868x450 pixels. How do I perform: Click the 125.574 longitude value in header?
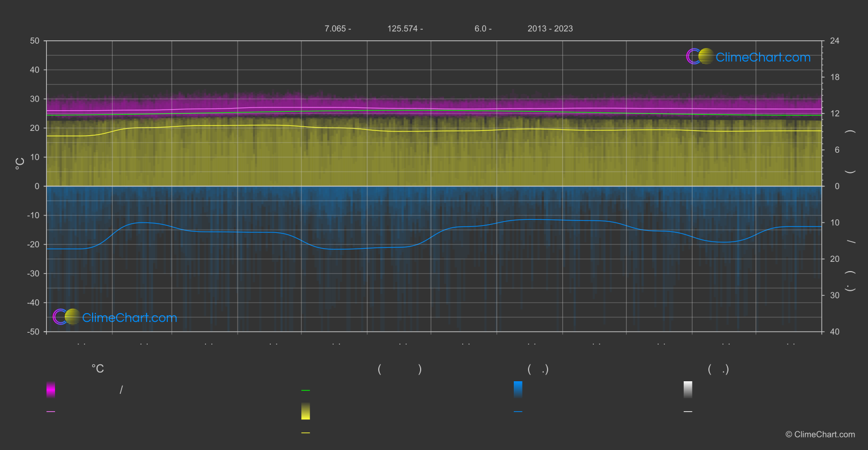(x=404, y=29)
